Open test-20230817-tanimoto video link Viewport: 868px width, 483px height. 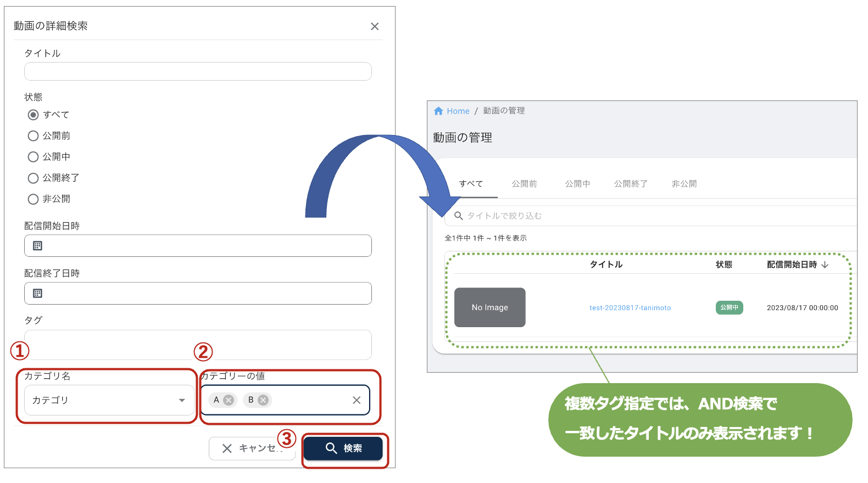pos(630,308)
